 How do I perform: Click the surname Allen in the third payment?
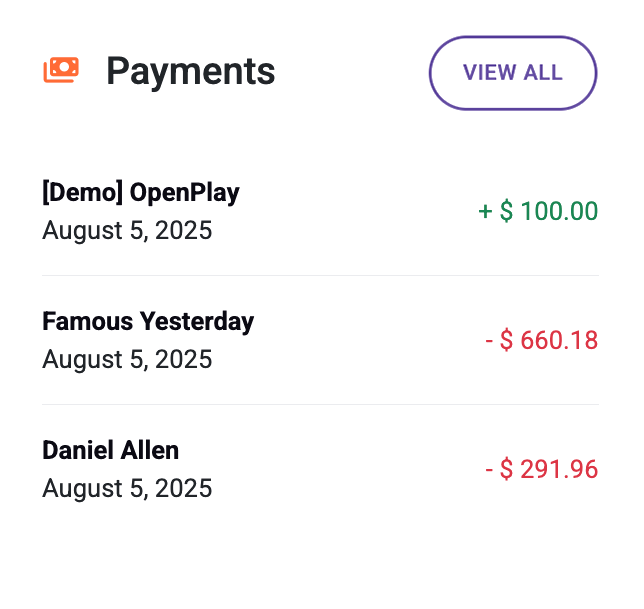151,450
